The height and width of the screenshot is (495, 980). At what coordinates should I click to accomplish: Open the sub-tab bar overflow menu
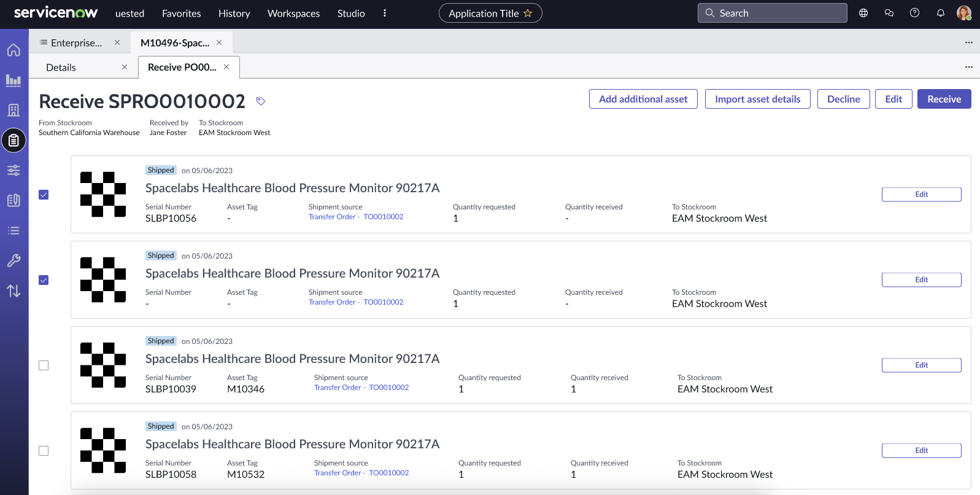[969, 67]
